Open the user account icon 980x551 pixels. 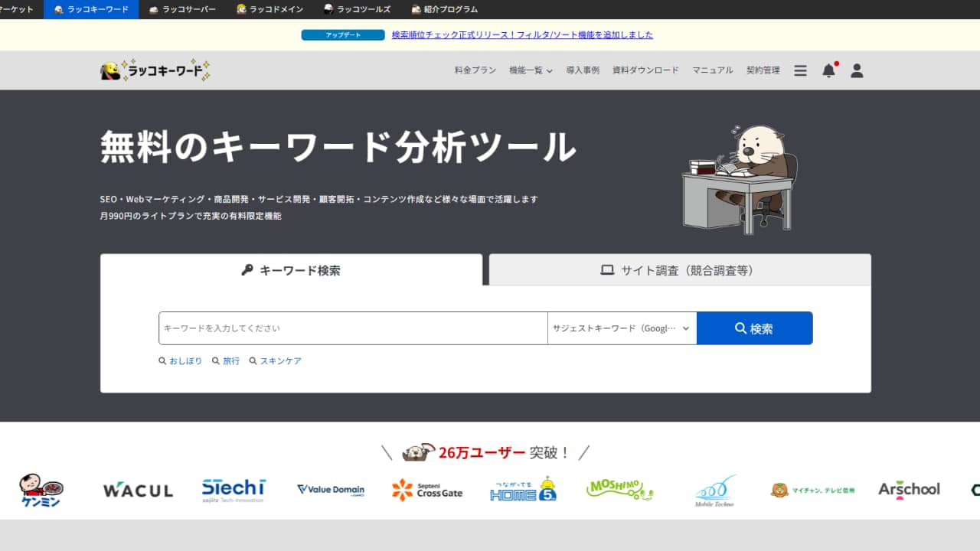pyautogui.click(x=857, y=70)
